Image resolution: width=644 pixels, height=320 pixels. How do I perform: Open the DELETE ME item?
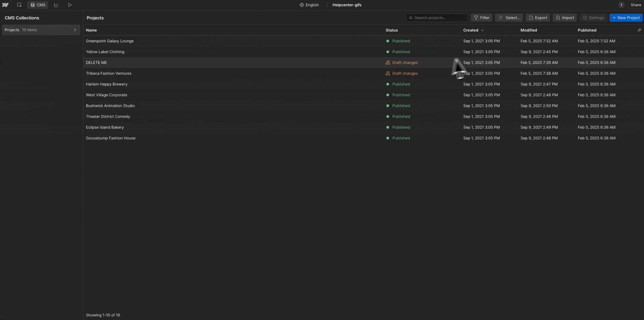(96, 63)
